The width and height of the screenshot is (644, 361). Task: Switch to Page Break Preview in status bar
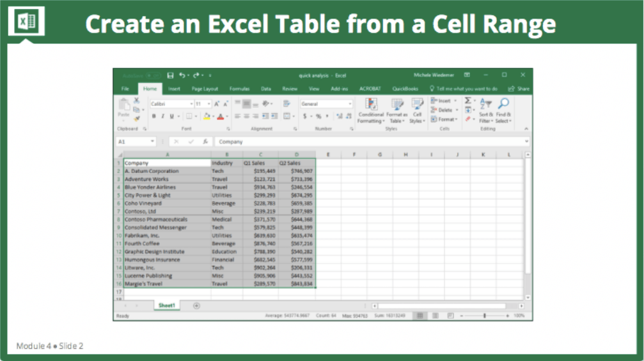click(x=451, y=316)
